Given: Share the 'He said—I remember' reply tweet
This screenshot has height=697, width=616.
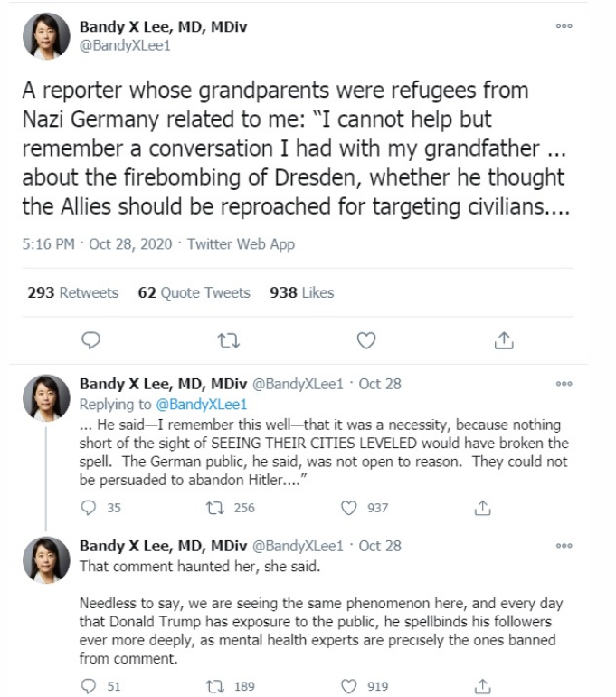Looking at the screenshot, I should (x=483, y=507).
